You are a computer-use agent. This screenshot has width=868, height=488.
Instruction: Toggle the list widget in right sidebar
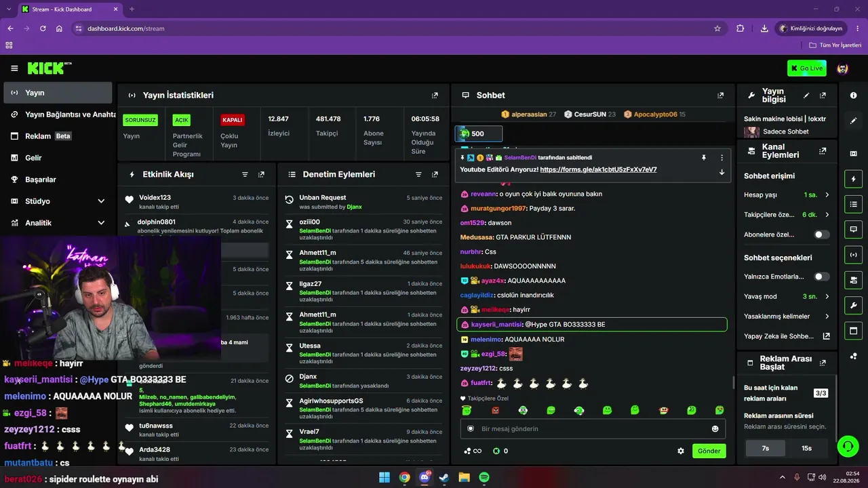(x=853, y=204)
